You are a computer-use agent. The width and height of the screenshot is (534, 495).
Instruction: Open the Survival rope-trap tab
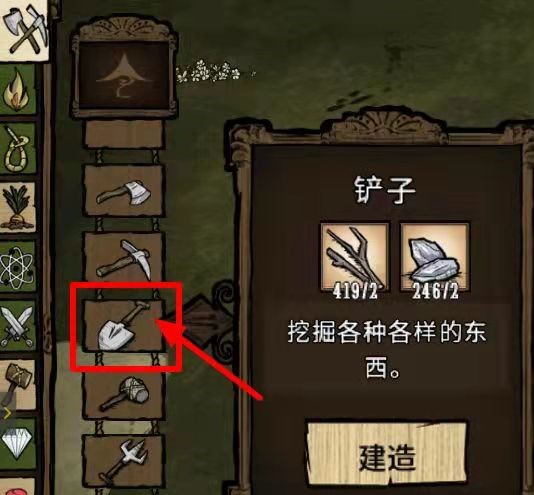pos(18,148)
